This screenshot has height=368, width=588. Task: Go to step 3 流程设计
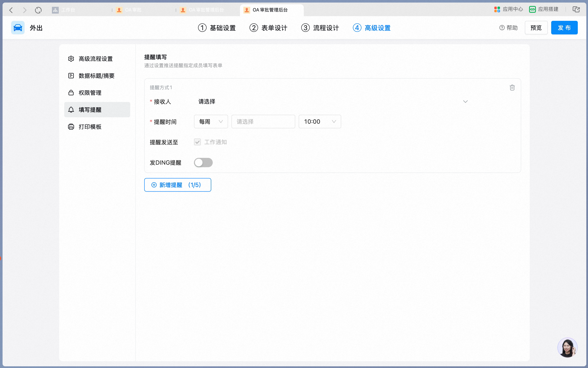320,28
